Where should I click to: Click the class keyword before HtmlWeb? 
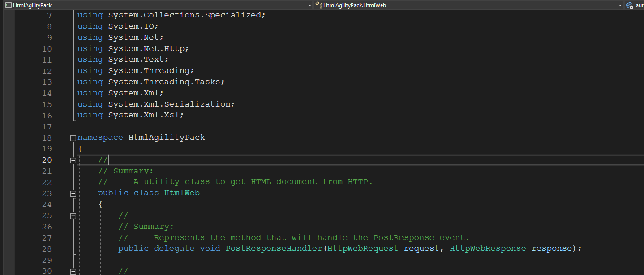146,193
